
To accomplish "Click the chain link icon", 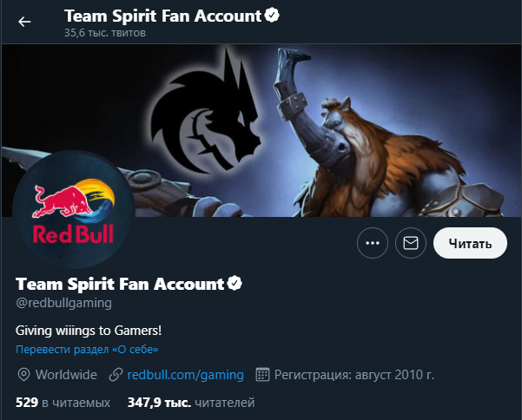I will click(116, 375).
